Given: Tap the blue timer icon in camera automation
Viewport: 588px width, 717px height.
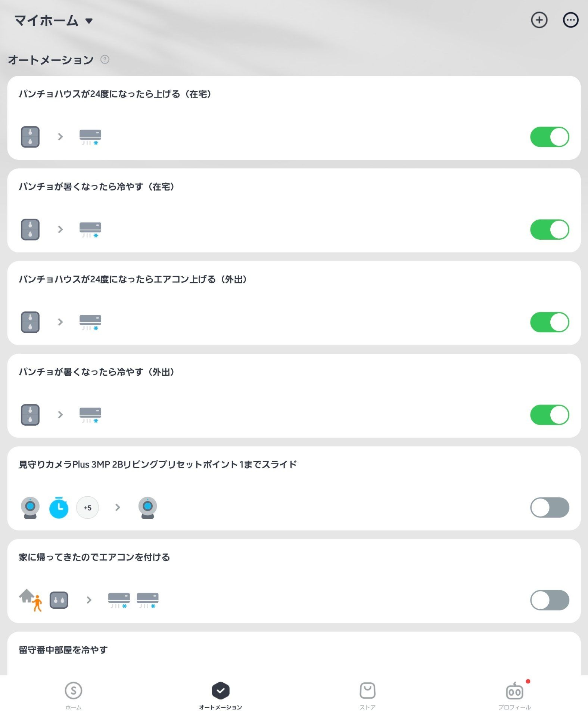Looking at the screenshot, I should point(59,508).
